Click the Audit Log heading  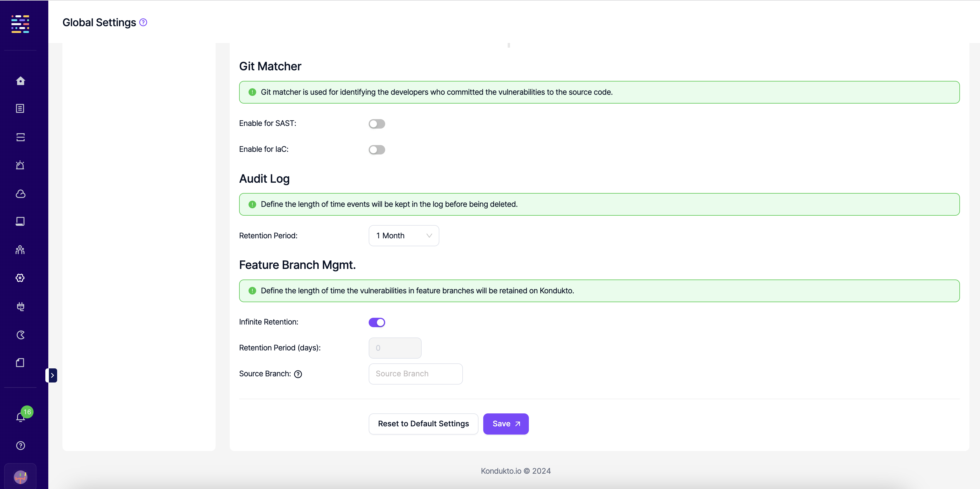coord(264,179)
